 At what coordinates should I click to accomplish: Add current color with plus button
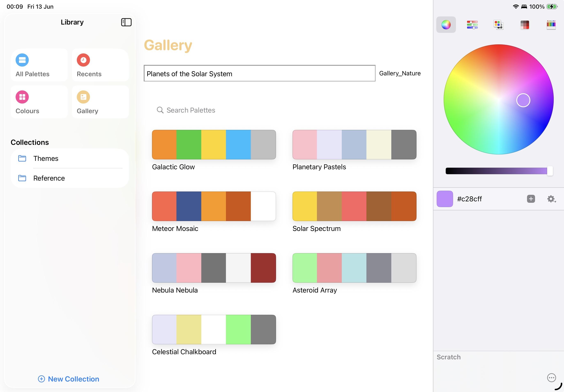[x=531, y=199]
